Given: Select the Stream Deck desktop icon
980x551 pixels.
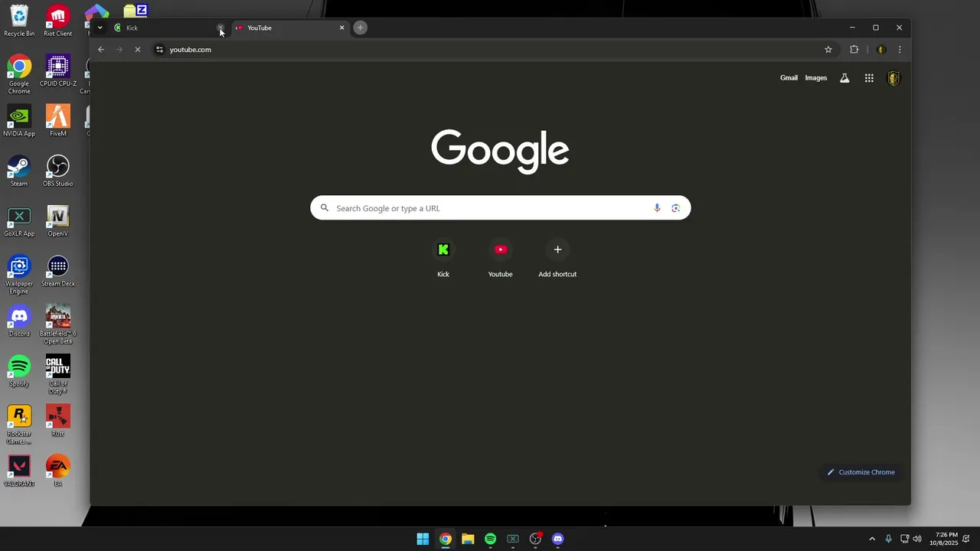Looking at the screenshot, I should pos(58,272).
